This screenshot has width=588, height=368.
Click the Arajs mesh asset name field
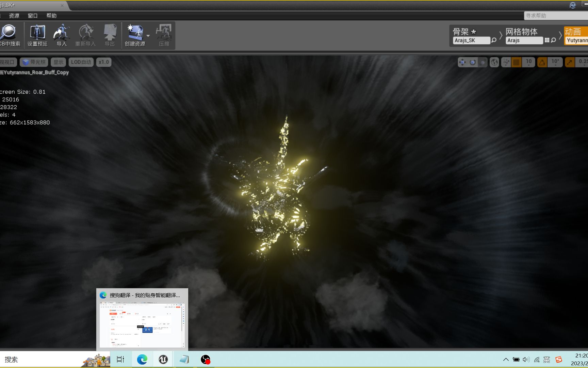click(524, 40)
